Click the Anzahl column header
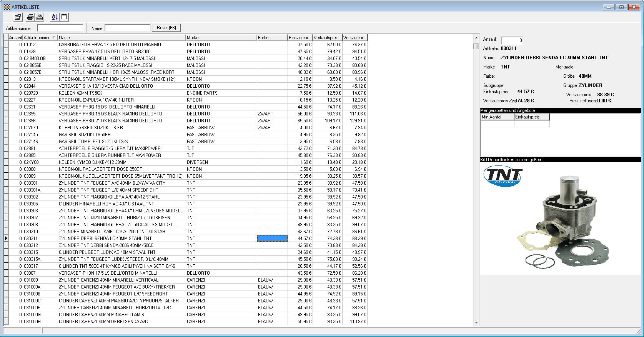The height and width of the screenshot is (337, 644). pos(15,38)
